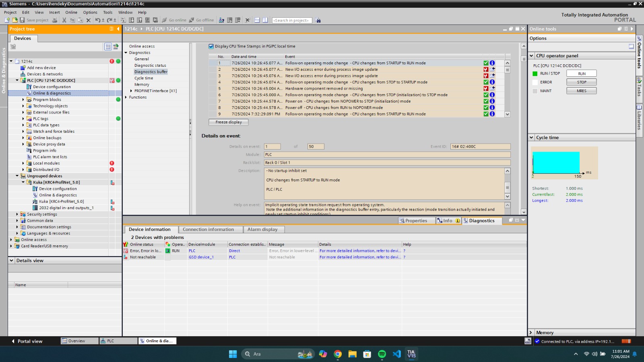The height and width of the screenshot is (362, 644).
Task: Click the Cross-references toolbar icon
Action: [248, 20]
